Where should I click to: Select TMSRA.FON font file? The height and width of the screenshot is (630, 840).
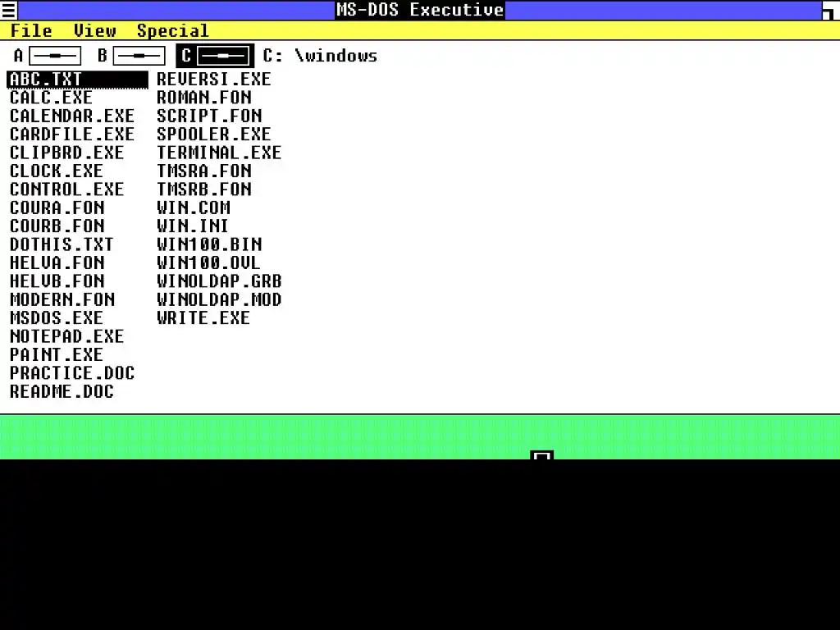203,171
